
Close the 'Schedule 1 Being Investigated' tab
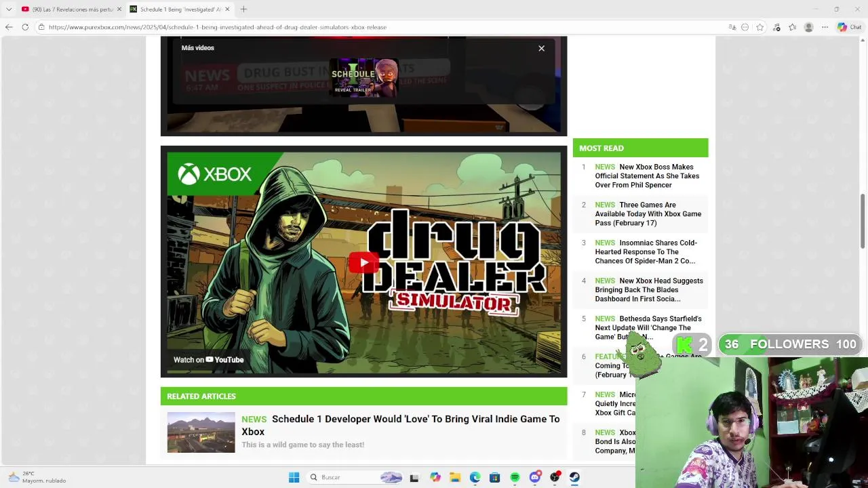tap(227, 9)
